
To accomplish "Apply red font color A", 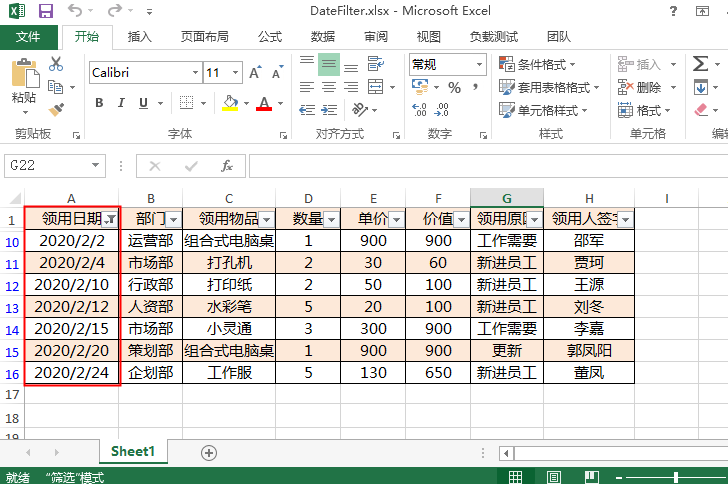I will [x=264, y=103].
